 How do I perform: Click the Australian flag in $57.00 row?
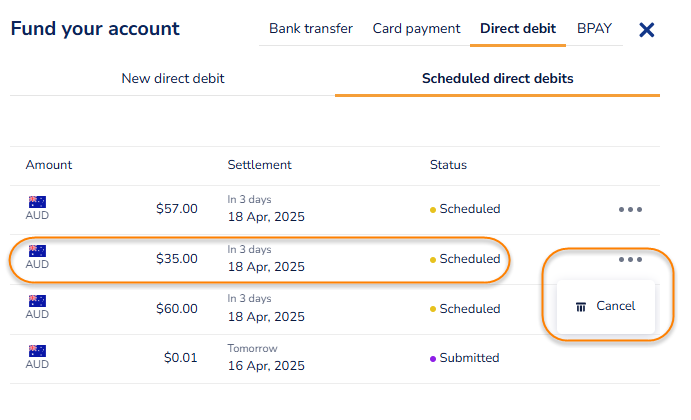pos(37,202)
